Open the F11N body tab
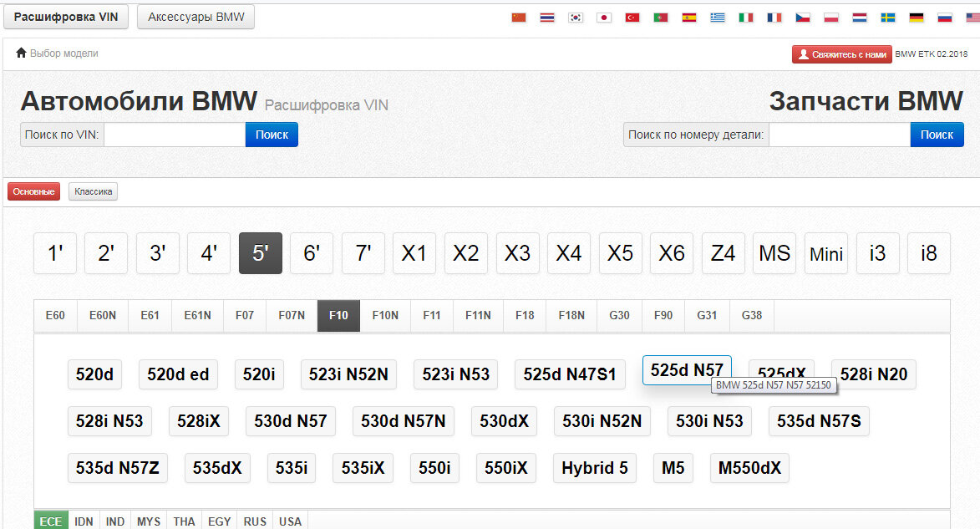The height and width of the screenshot is (529, 980). [478, 315]
